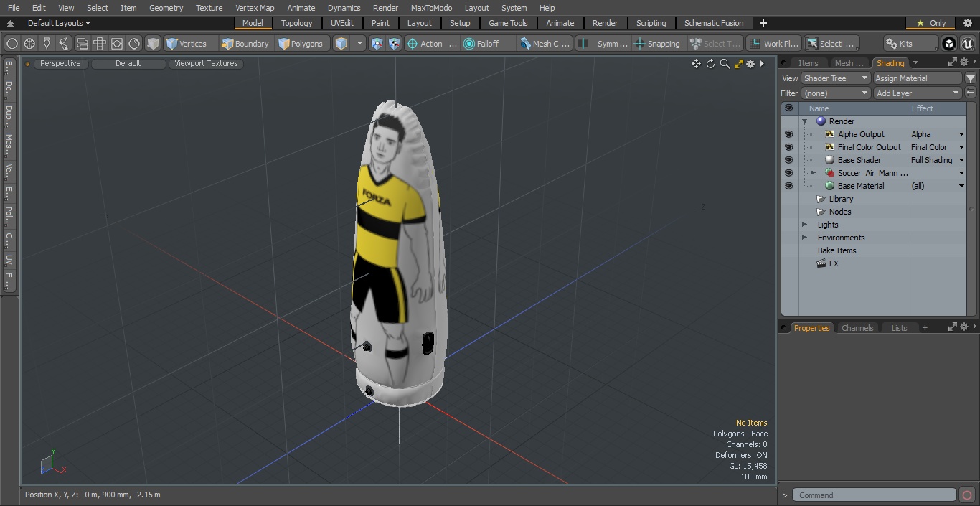Viewport: 980px width, 506px height.
Task: Click the Assign Material button
Action: (x=917, y=78)
